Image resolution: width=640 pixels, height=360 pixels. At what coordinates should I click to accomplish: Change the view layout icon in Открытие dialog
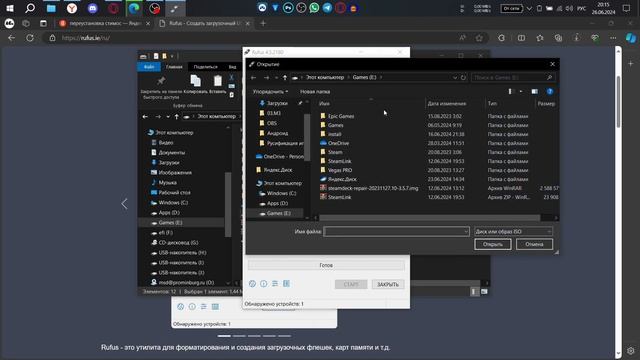510,91
